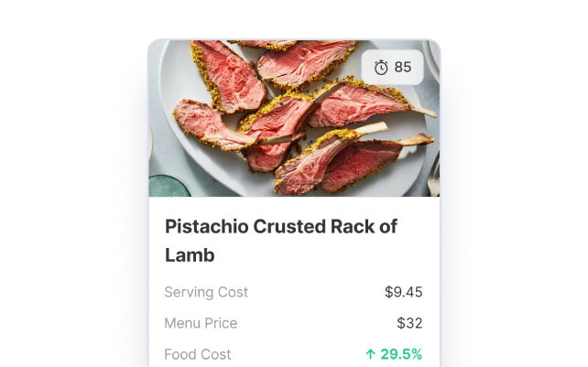
Task: Click the exposed bone of the right lamb chop
Action: (419, 111)
